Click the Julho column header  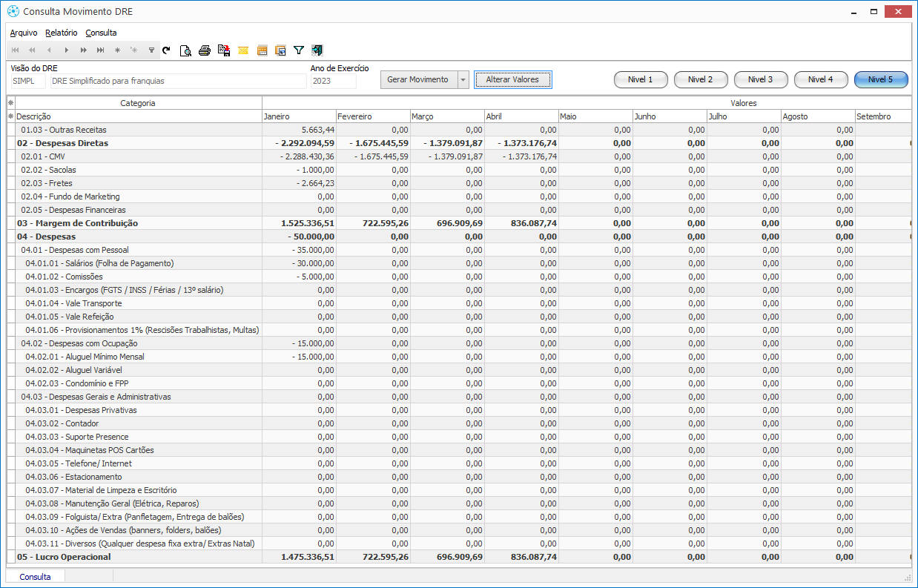(x=744, y=116)
